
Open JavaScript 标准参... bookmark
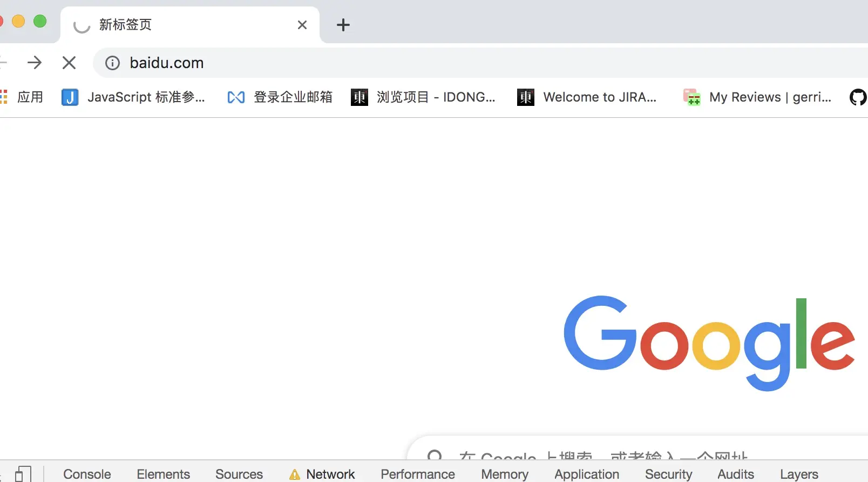point(133,97)
